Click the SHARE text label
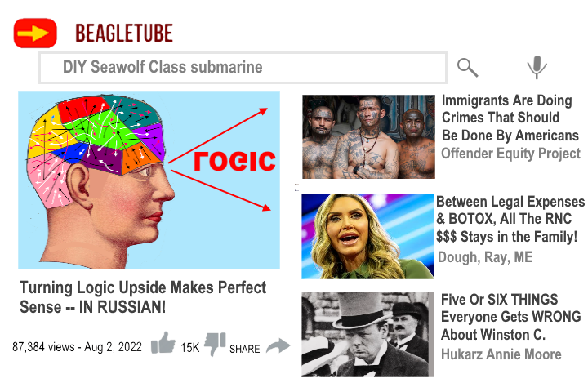588x392 pixels. click(x=244, y=349)
